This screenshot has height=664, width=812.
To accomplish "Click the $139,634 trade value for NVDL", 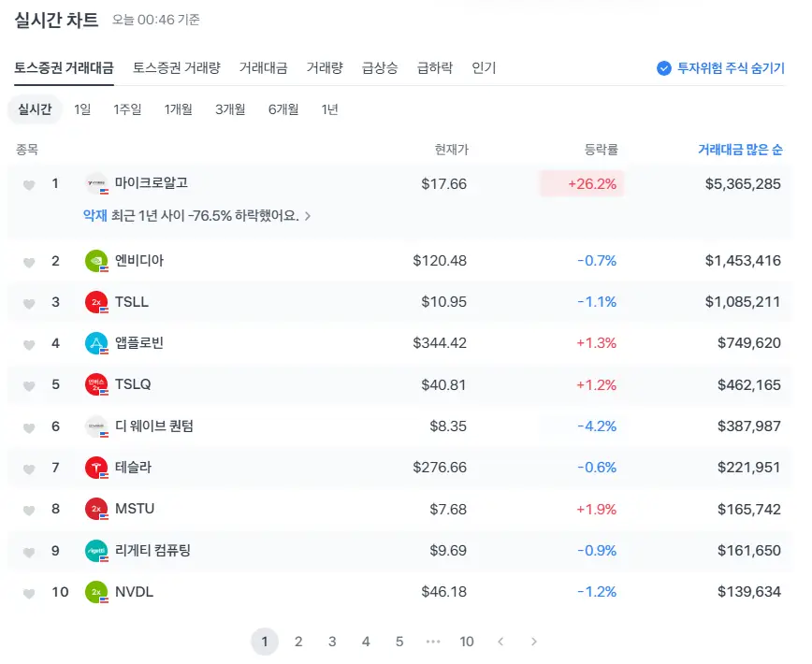I will [748, 592].
